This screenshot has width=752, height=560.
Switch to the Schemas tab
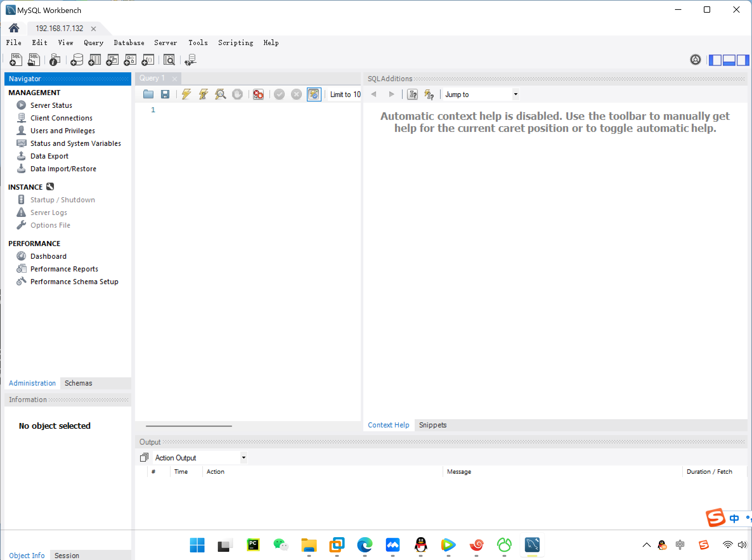pos(78,383)
